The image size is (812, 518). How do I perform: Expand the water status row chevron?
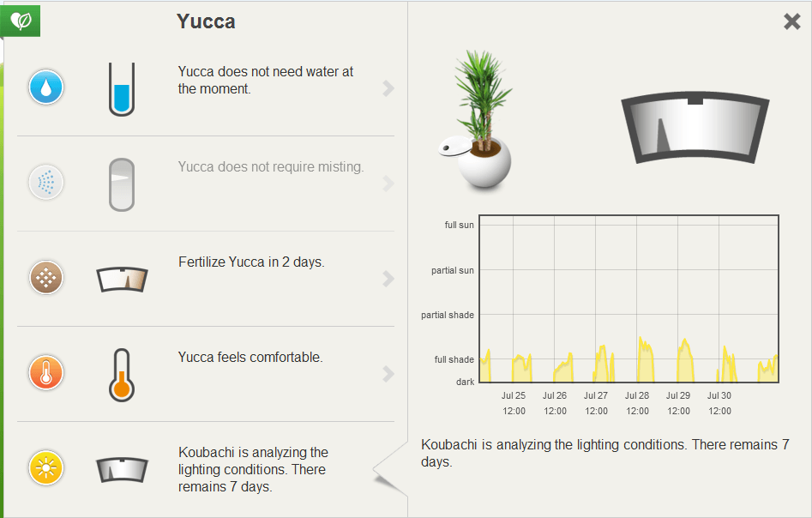point(388,88)
